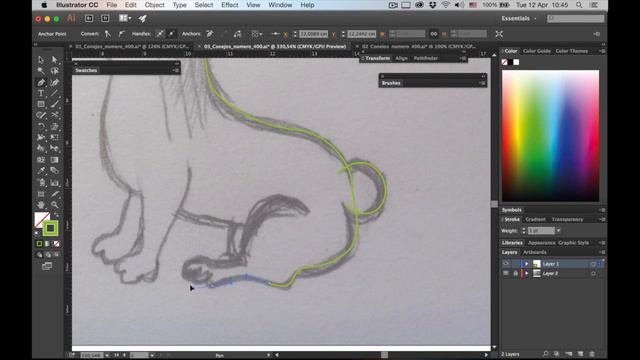Viewport: 640px width, 360px height.
Task: Select the Type tool
Action: 41,93
